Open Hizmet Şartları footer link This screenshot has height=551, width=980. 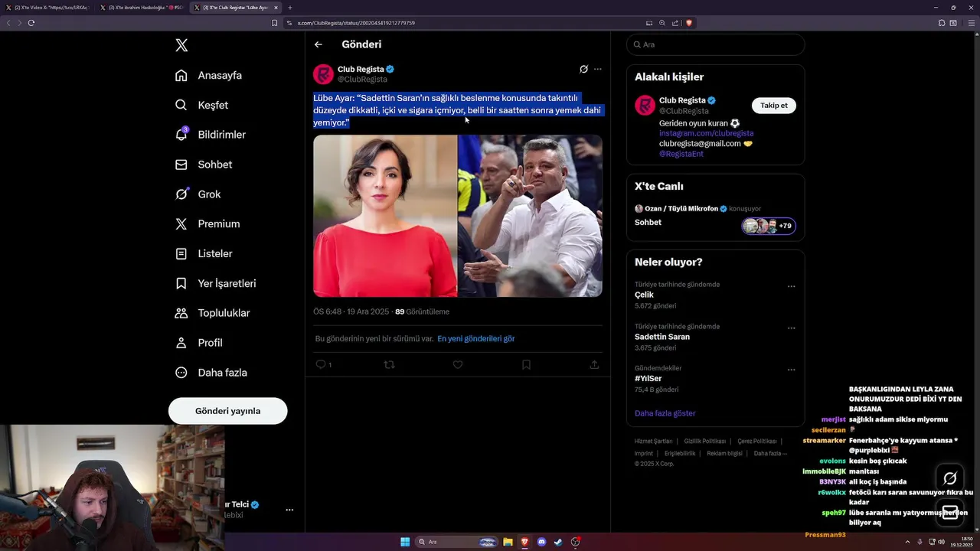pyautogui.click(x=653, y=441)
